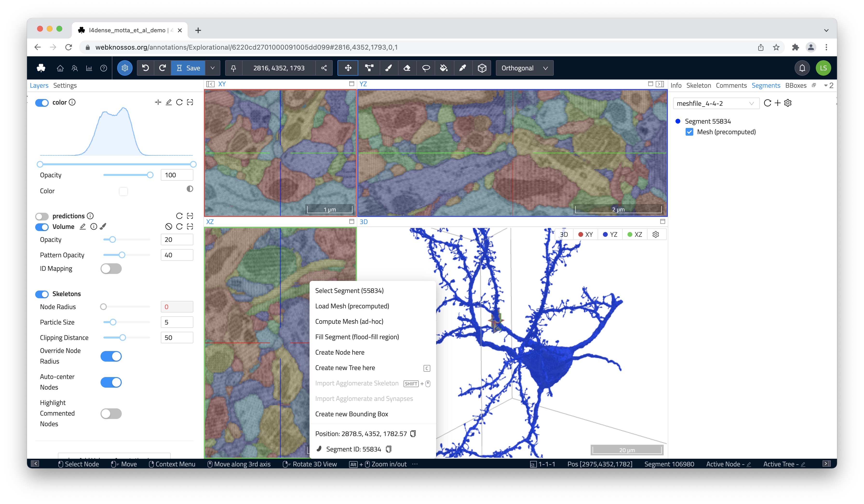The width and height of the screenshot is (864, 504).
Task: Open the statistics chart icon
Action: click(x=89, y=68)
